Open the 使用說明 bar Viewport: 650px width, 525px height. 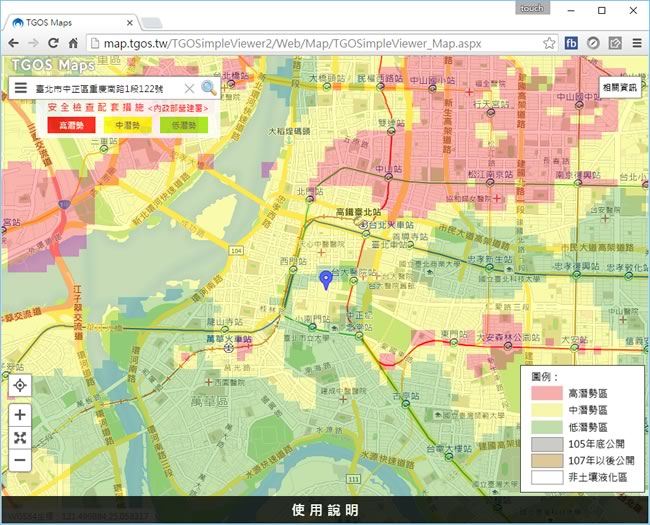[x=325, y=510]
